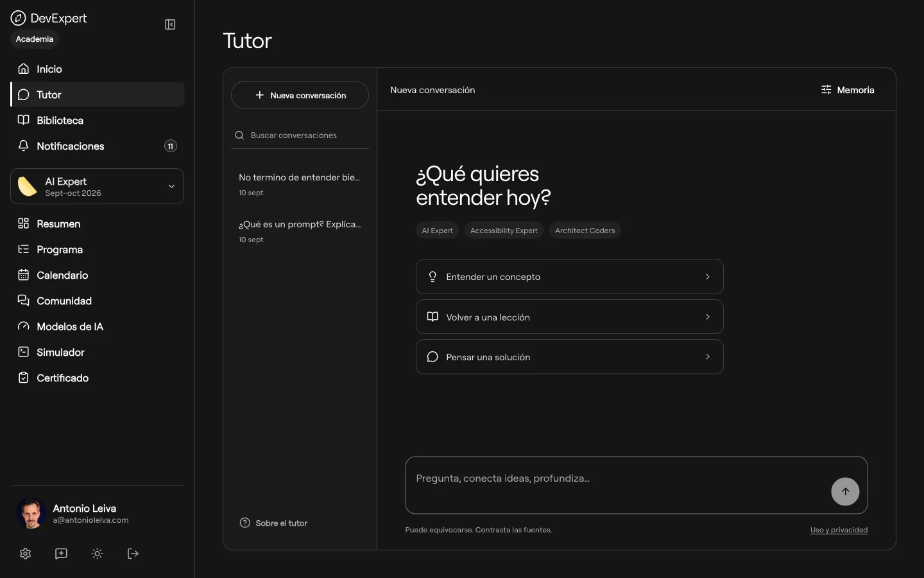Screen dimensions: 924x578
Task: Expand Volver a una lección chevron
Action: tap(708, 317)
